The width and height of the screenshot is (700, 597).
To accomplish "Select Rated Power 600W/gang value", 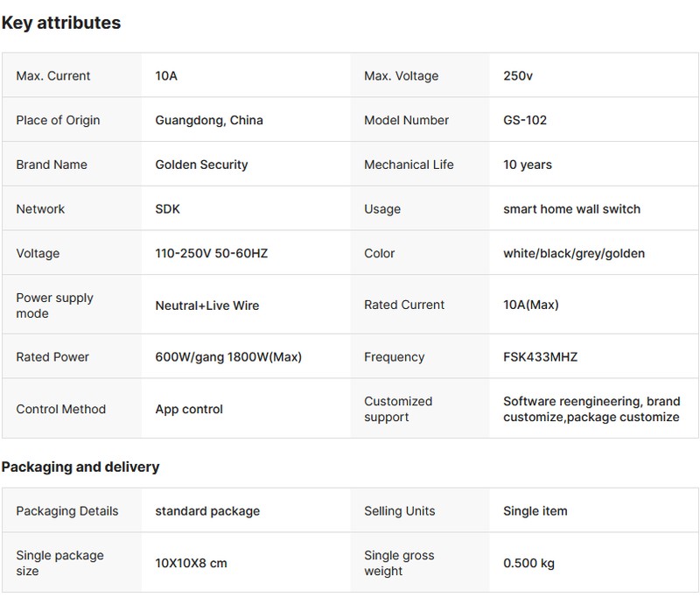I will [228, 357].
